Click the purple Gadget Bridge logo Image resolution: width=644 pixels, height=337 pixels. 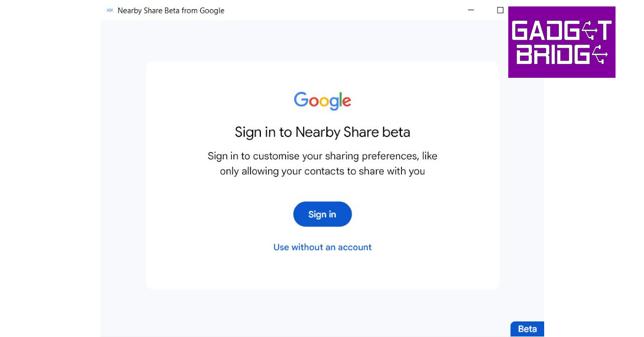click(561, 42)
